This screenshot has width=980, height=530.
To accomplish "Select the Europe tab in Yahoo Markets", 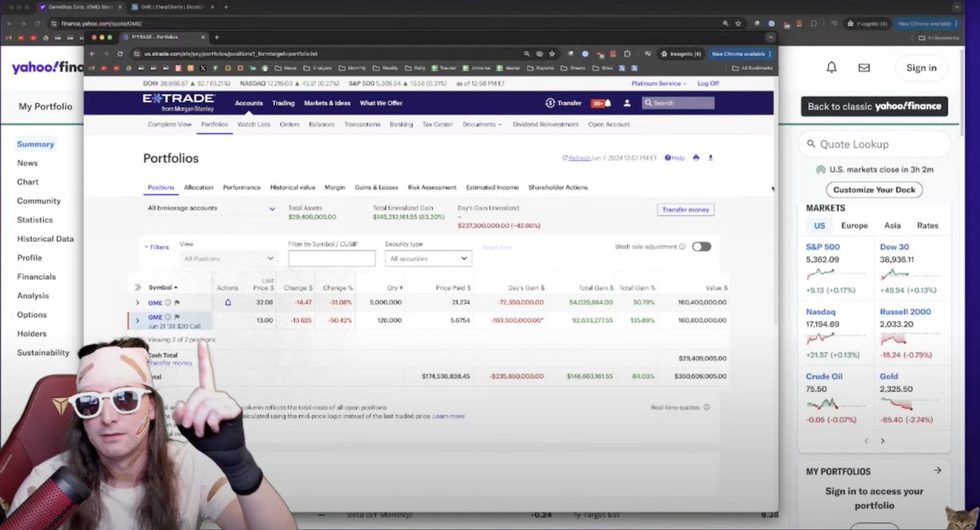I will coord(854,225).
